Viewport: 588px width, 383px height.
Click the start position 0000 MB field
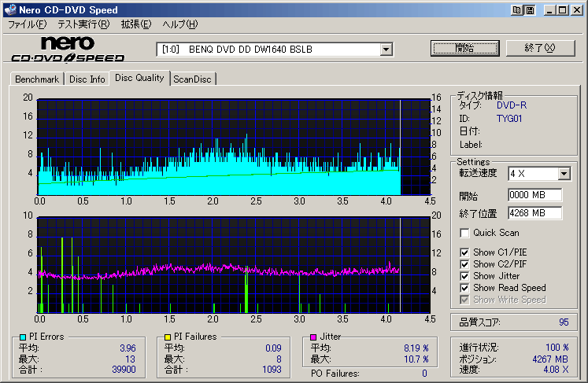535,195
